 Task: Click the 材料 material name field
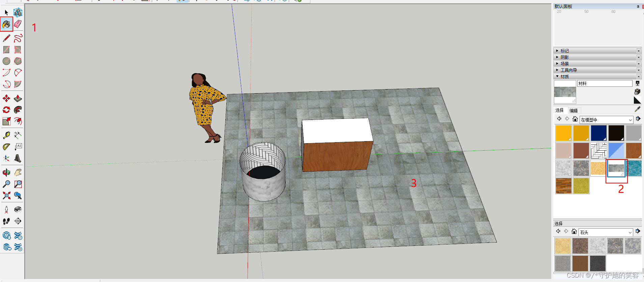tap(605, 83)
